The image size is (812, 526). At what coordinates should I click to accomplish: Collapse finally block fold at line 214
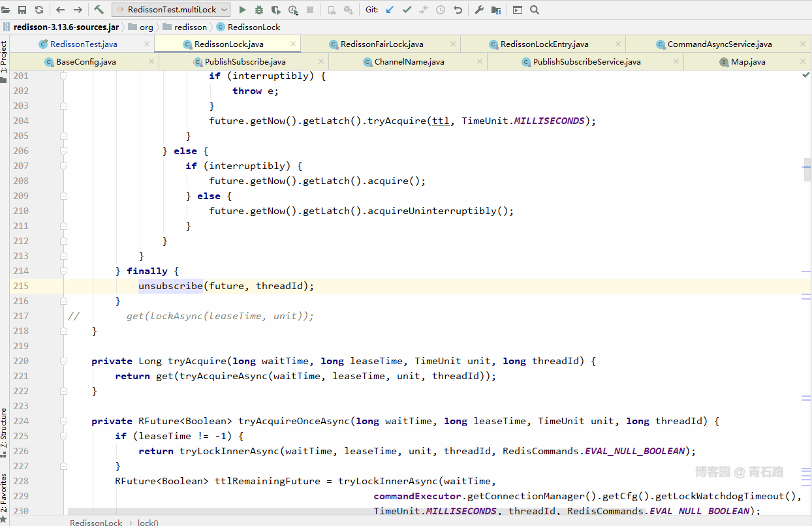point(64,271)
